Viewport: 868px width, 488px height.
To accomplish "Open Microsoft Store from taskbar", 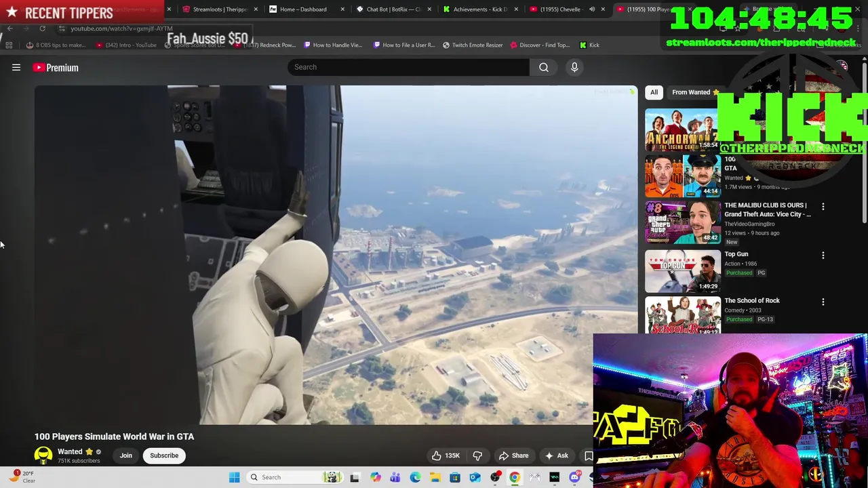I will (x=455, y=477).
